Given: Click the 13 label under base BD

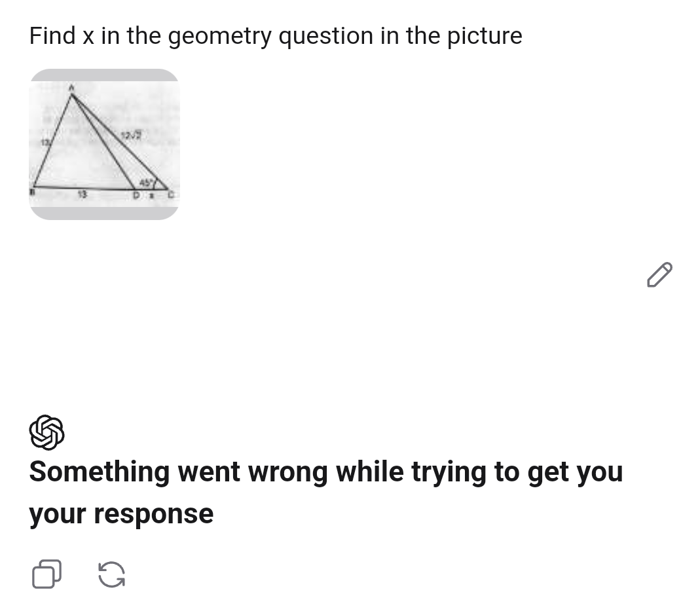Looking at the screenshot, I should [x=83, y=195].
